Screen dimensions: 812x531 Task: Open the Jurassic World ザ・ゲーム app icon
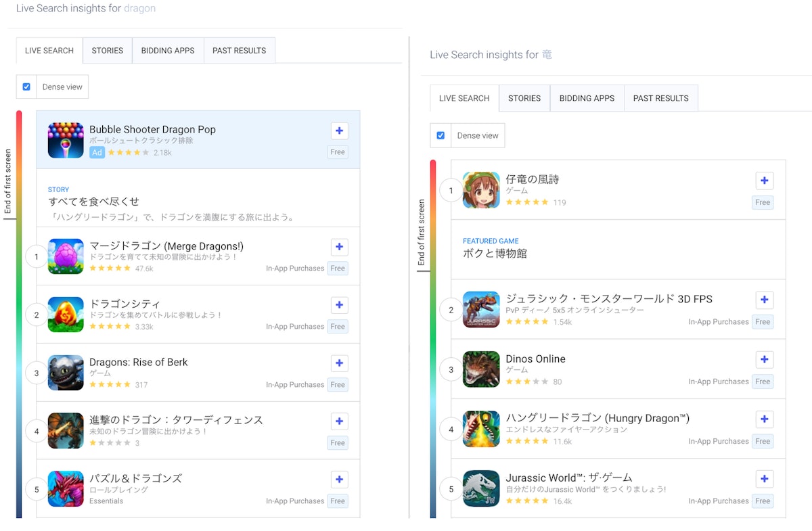pyautogui.click(x=481, y=488)
